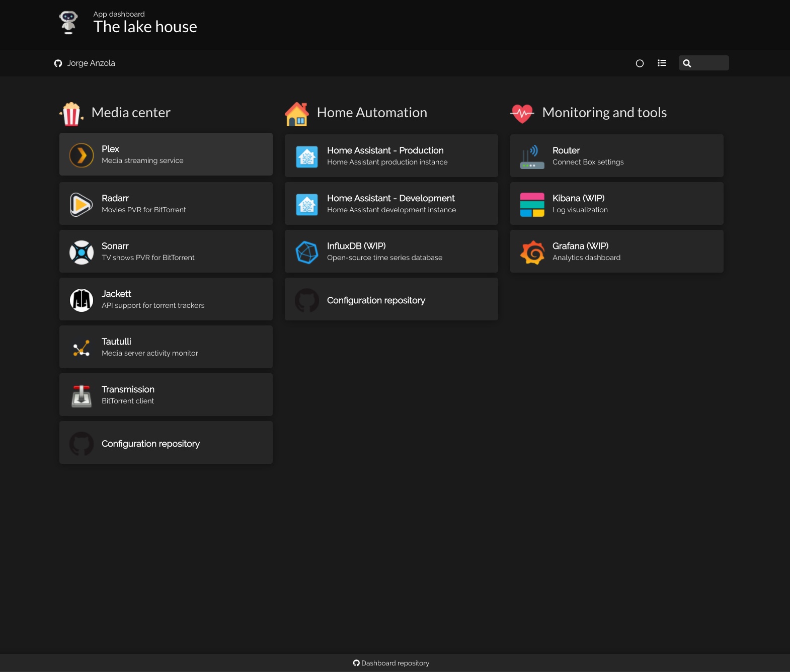Screen dimensions: 790x672
Task: Open Dashboard repository footer link
Action: 391,663
